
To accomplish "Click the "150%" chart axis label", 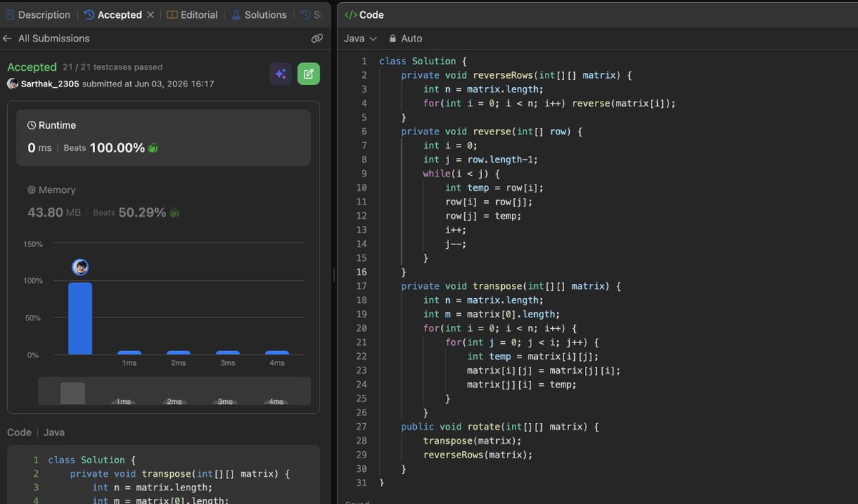I will [33, 244].
